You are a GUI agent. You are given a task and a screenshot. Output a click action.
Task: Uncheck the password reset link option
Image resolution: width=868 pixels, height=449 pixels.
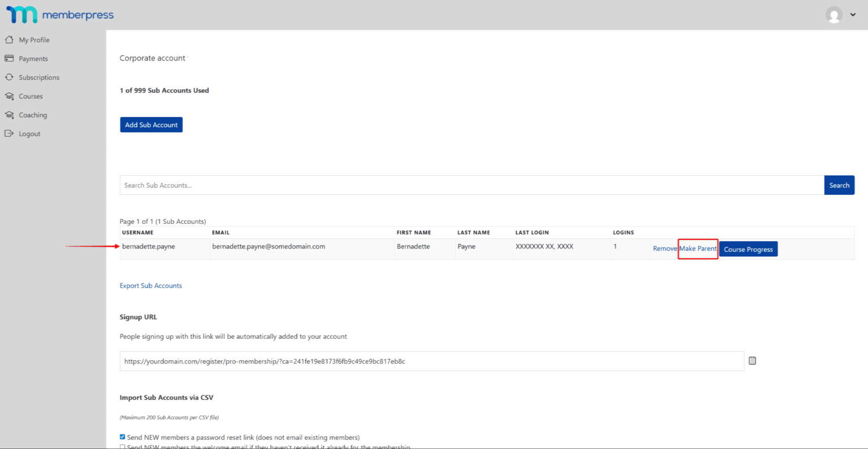click(122, 437)
